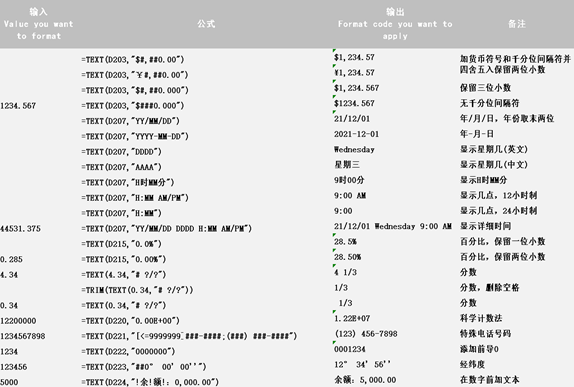Click the input cell showing 5000
The image size is (574, 387).
[9, 382]
